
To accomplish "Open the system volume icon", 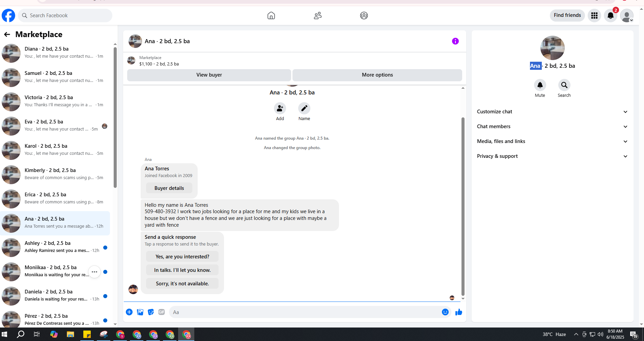I will [x=600, y=334].
